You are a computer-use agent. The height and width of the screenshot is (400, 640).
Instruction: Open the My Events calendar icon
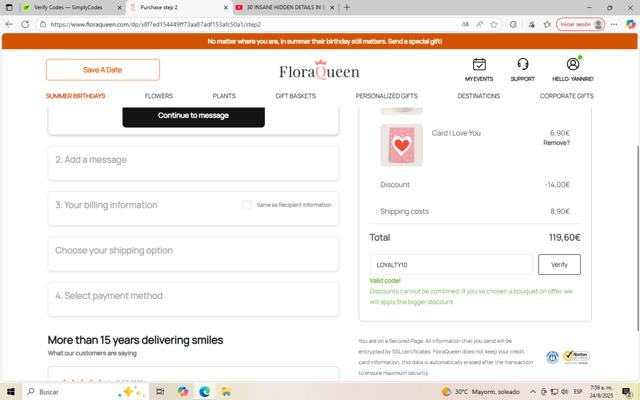pos(479,64)
